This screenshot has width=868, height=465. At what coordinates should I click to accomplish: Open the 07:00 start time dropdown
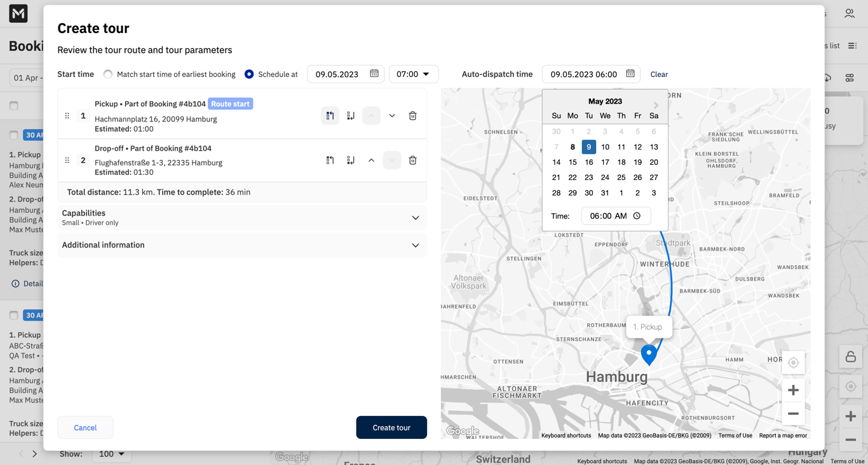pos(414,74)
